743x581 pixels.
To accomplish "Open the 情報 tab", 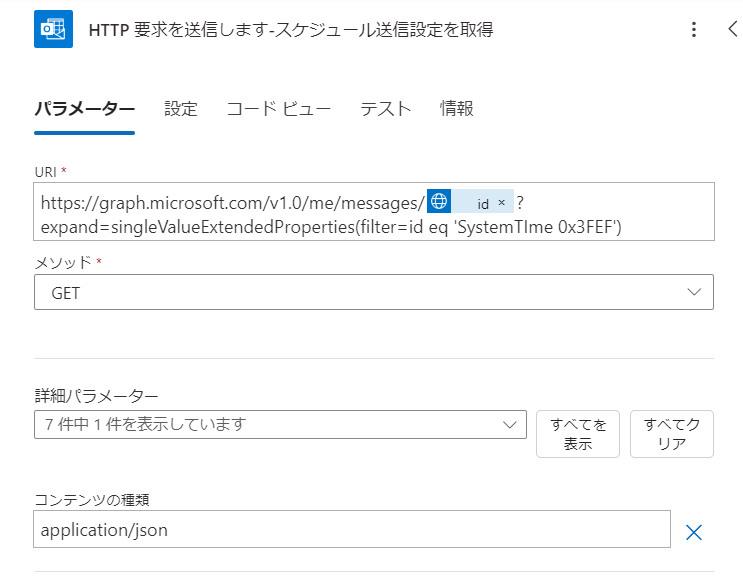I will [456, 109].
